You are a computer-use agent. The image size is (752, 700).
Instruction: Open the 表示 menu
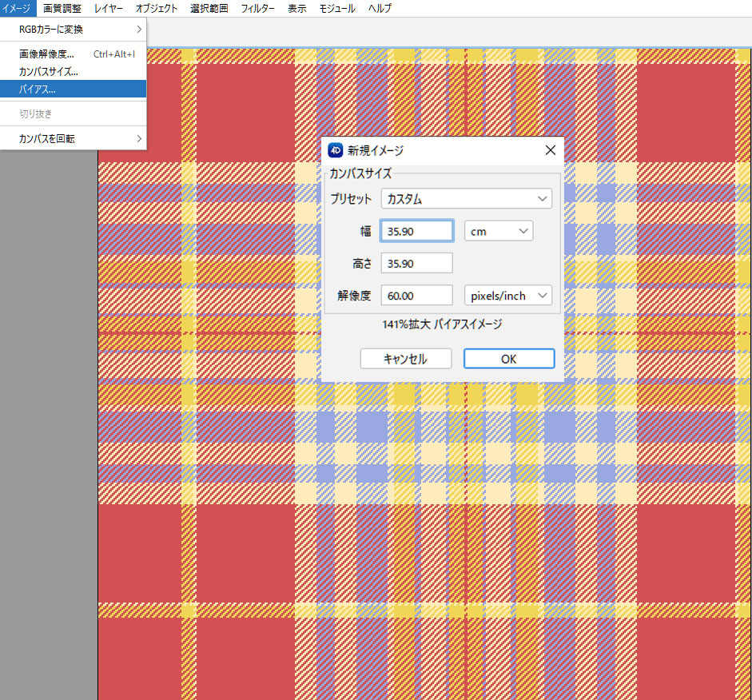(x=296, y=8)
